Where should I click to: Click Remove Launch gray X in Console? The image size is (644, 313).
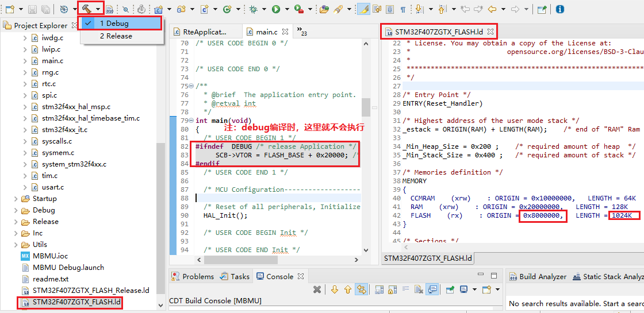(x=317, y=289)
